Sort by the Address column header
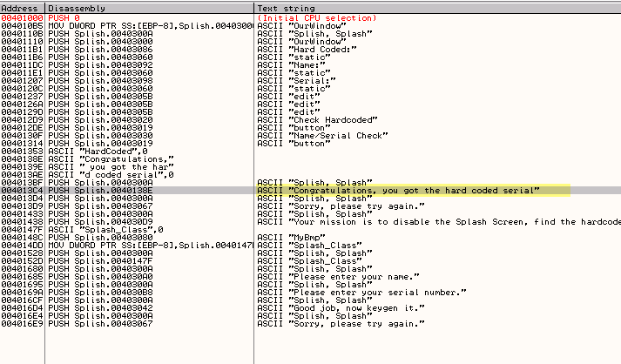Image resolution: width=621 pixels, height=364 pixels. (24, 7)
